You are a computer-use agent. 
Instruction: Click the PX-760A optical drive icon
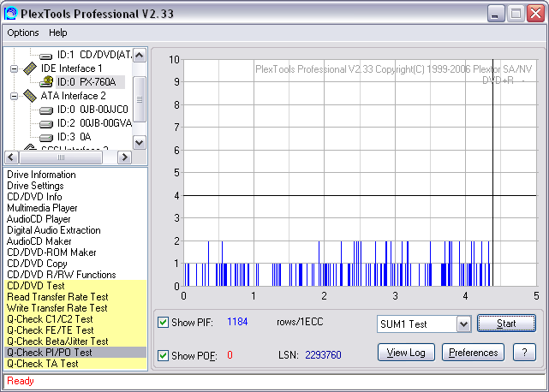pos(46,82)
